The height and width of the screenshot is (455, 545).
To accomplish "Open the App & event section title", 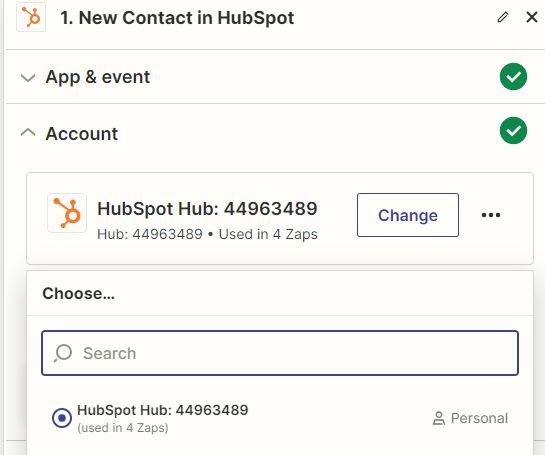I will (98, 77).
